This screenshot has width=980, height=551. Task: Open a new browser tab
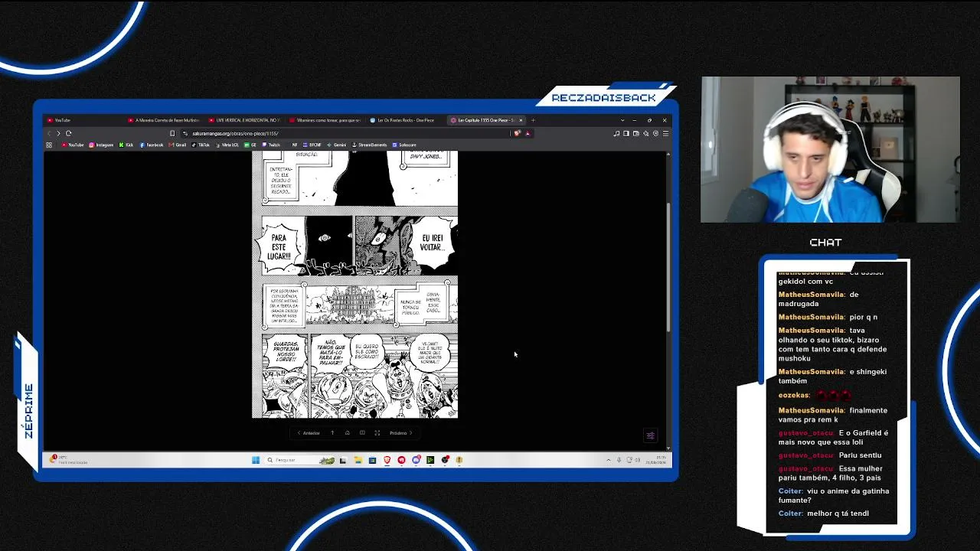533,120
